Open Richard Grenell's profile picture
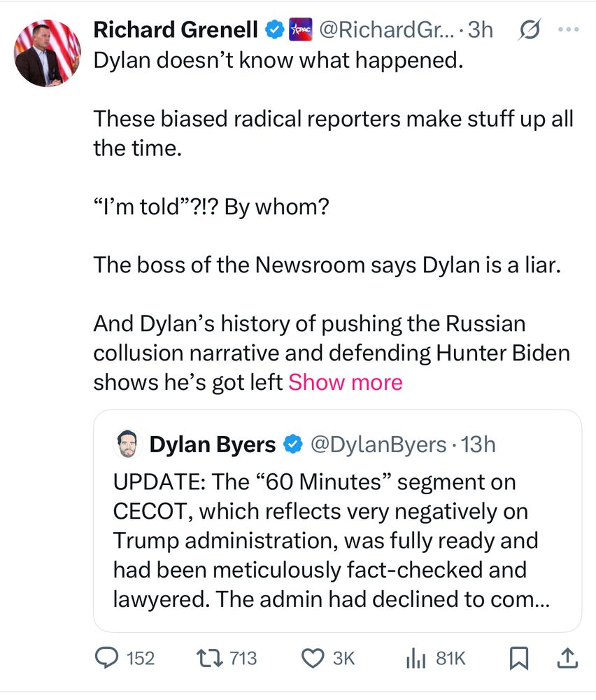596x700 pixels. [x=46, y=52]
